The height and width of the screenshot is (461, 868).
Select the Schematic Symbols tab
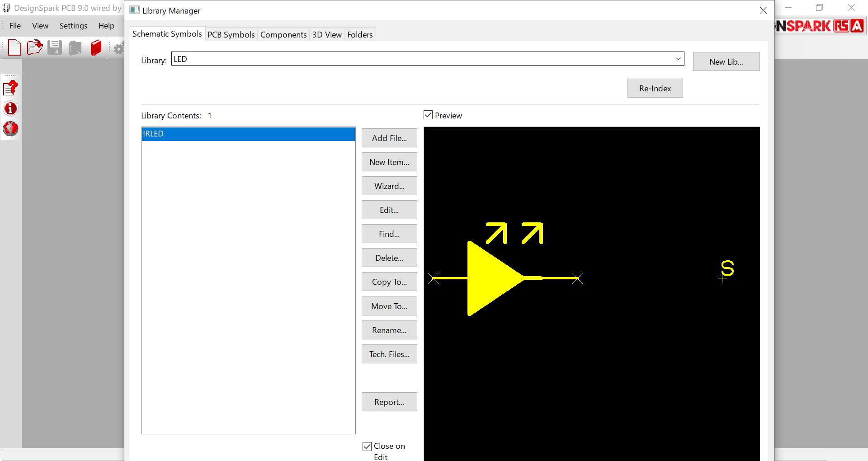coord(167,34)
